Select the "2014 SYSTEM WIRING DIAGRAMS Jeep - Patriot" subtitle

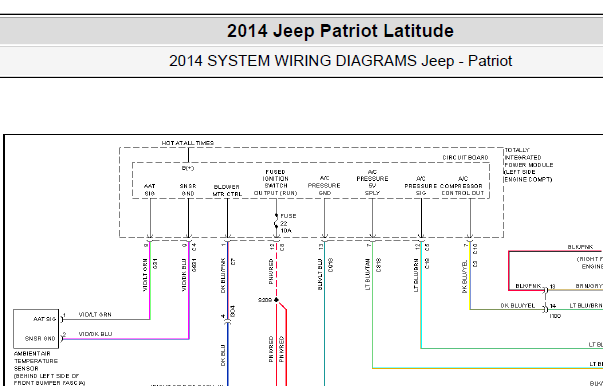[340, 61]
